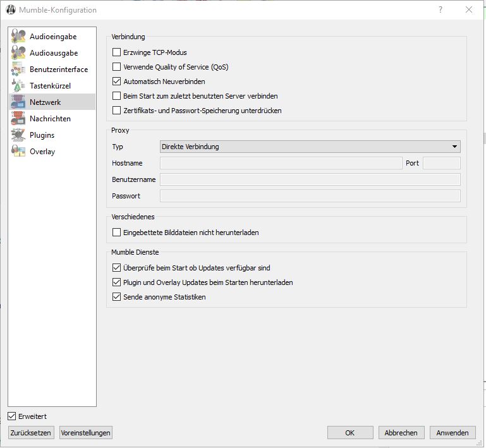Click the Tastenkürzel icon

pyautogui.click(x=18, y=86)
